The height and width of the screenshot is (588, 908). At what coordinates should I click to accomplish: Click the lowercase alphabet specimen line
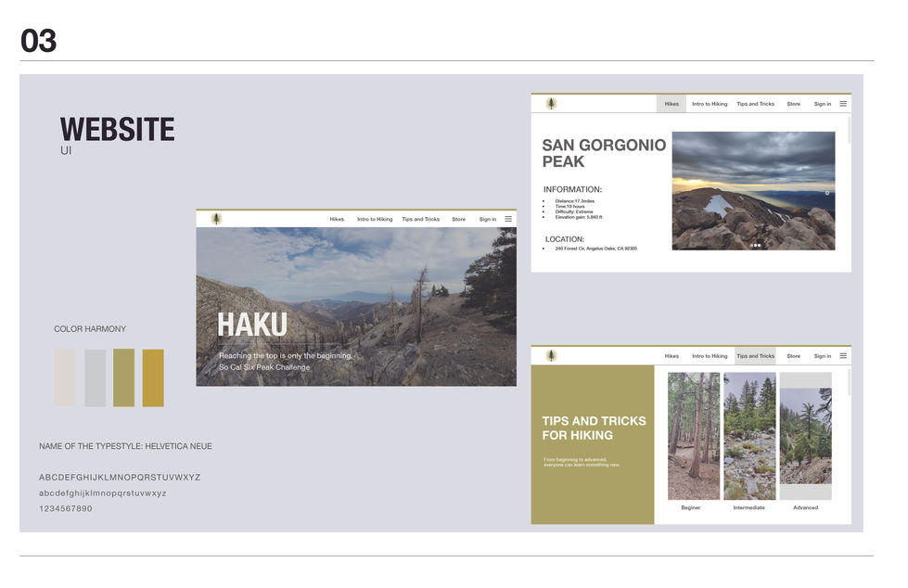tap(103, 493)
